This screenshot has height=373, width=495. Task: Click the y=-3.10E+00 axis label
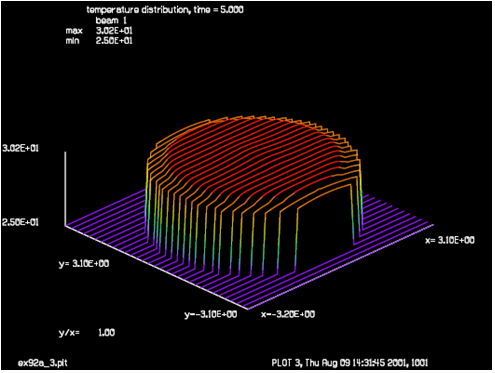pyautogui.click(x=211, y=314)
